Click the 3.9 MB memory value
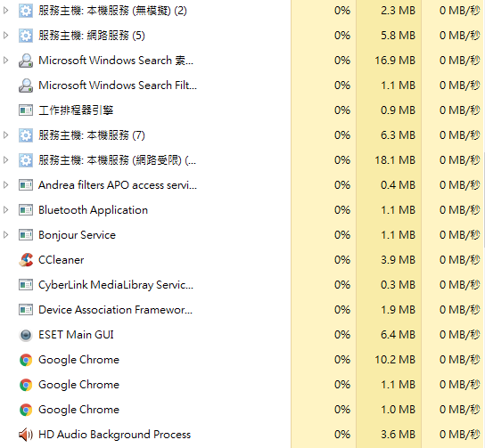The width and height of the screenshot is (485, 448). click(x=399, y=260)
